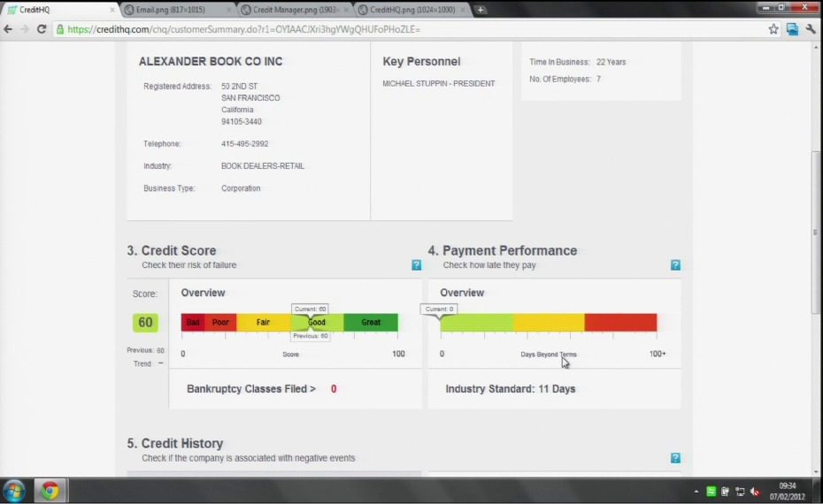Click ALEXANDER BOOK CO INC heading
Screen dimensions: 823x504
(211, 61)
